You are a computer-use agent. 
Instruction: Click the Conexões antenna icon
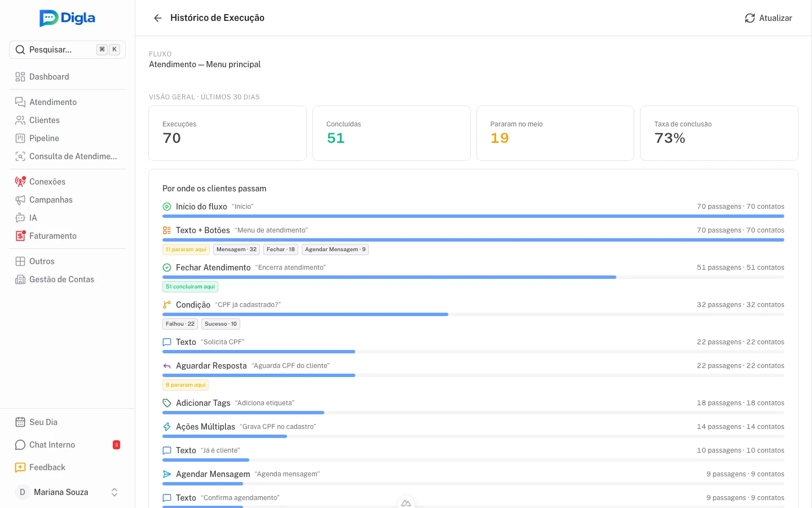click(20, 182)
